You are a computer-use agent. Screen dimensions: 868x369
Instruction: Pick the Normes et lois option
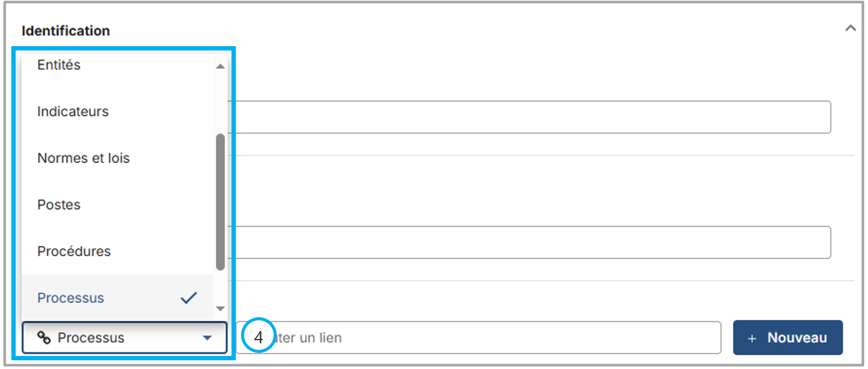click(84, 158)
